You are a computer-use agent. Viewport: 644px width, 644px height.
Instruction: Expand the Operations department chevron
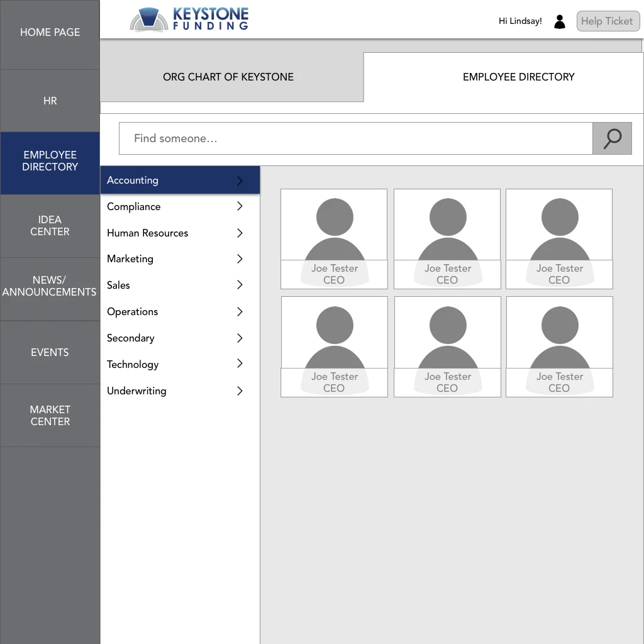[240, 312]
